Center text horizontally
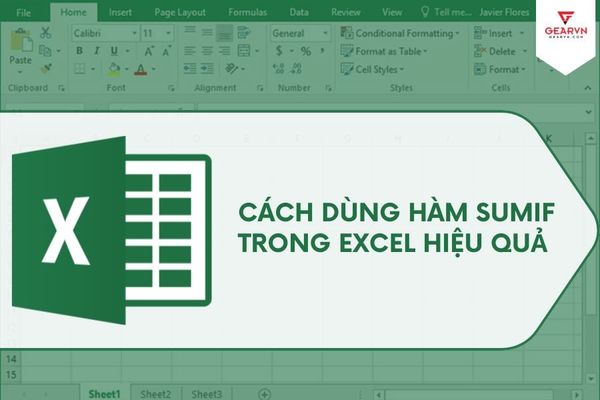The height and width of the screenshot is (400, 600). [207, 51]
